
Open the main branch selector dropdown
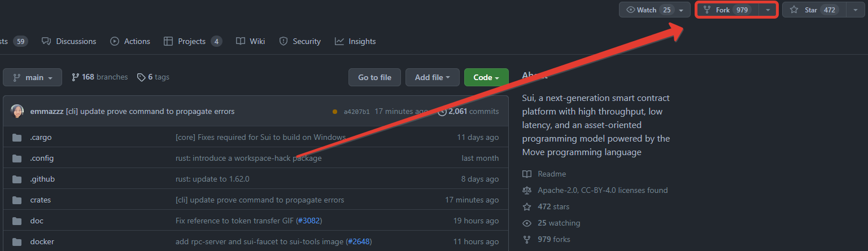[x=32, y=77]
